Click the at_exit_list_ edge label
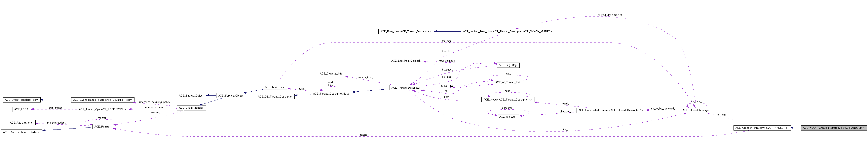 [x=447, y=86]
